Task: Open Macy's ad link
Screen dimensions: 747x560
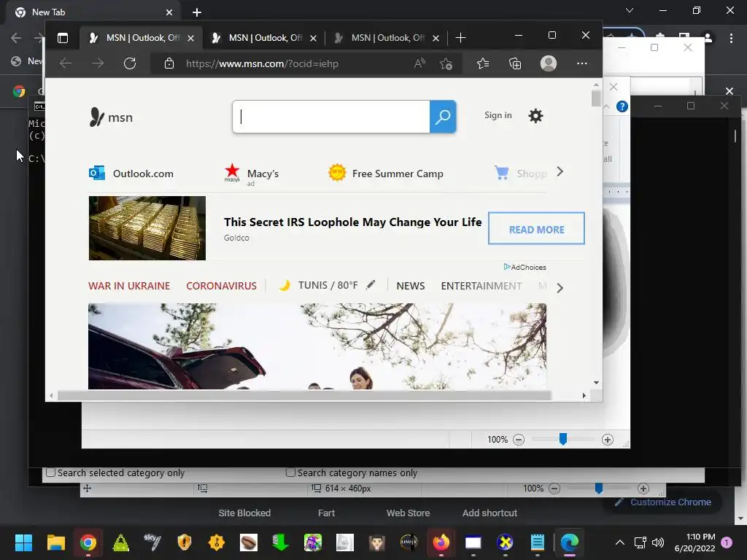Action: (252, 174)
